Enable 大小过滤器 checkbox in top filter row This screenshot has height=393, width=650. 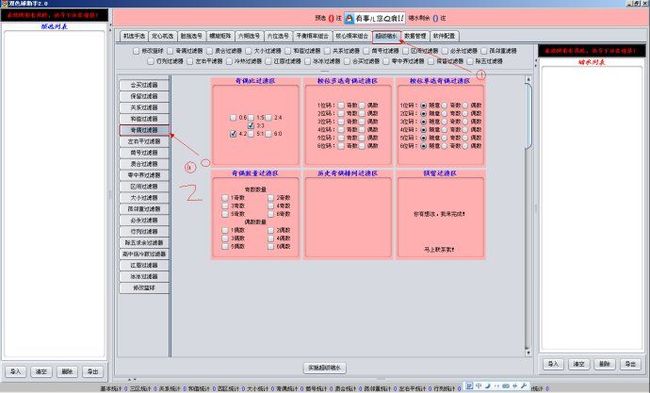coord(248,51)
